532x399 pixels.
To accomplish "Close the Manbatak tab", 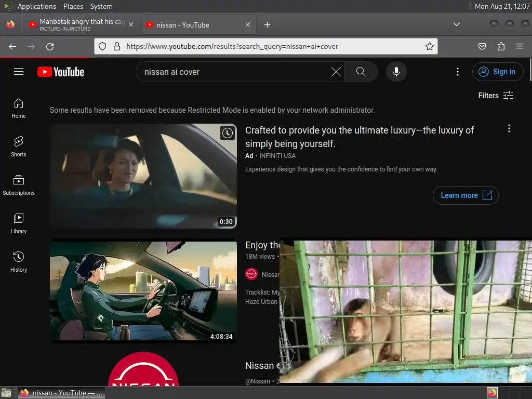I will click(131, 24).
